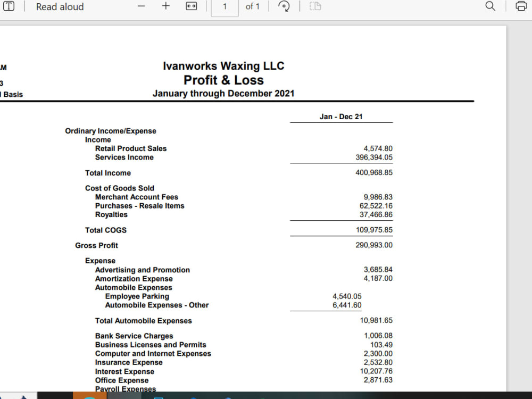Click the 'Retail Product Sales' row

pyautogui.click(x=131, y=148)
